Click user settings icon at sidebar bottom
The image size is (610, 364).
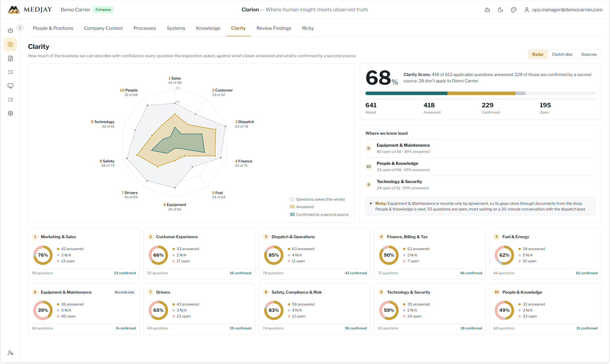pyautogui.click(x=10, y=353)
